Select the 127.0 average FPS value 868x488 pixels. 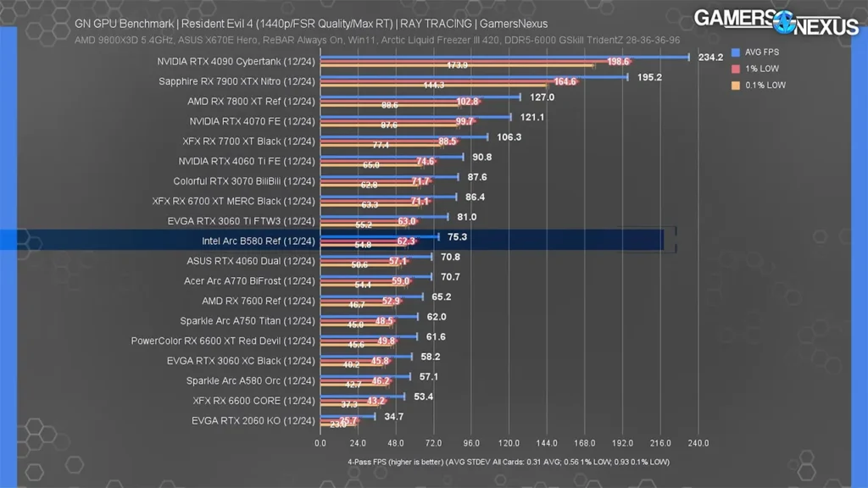542,97
